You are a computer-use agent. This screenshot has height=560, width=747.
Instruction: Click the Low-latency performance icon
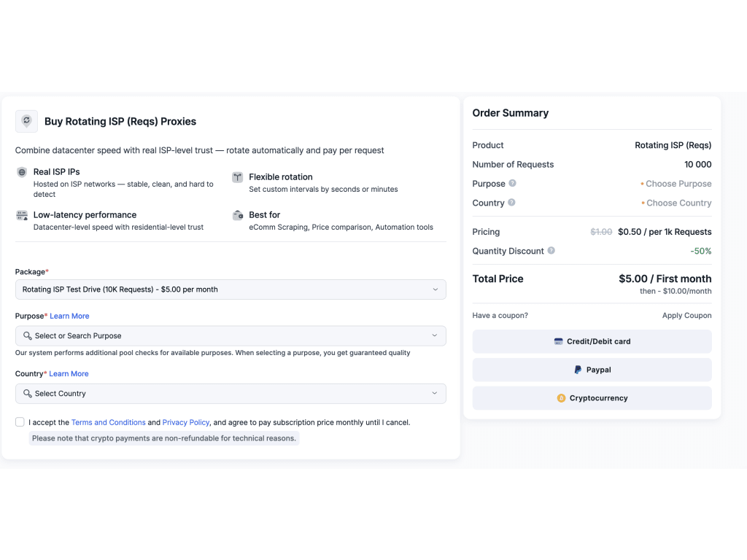22,215
